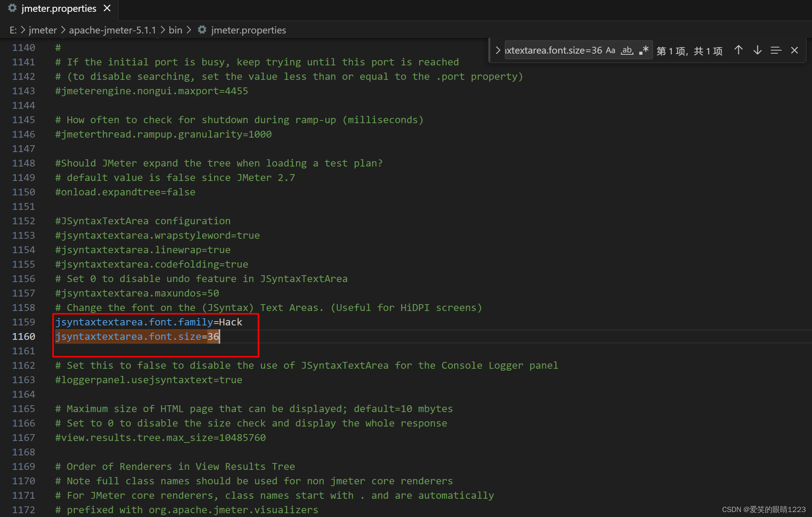
Task: Open the apache-jmeter-5.1.1 breadcrumb
Action: pos(112,30)
